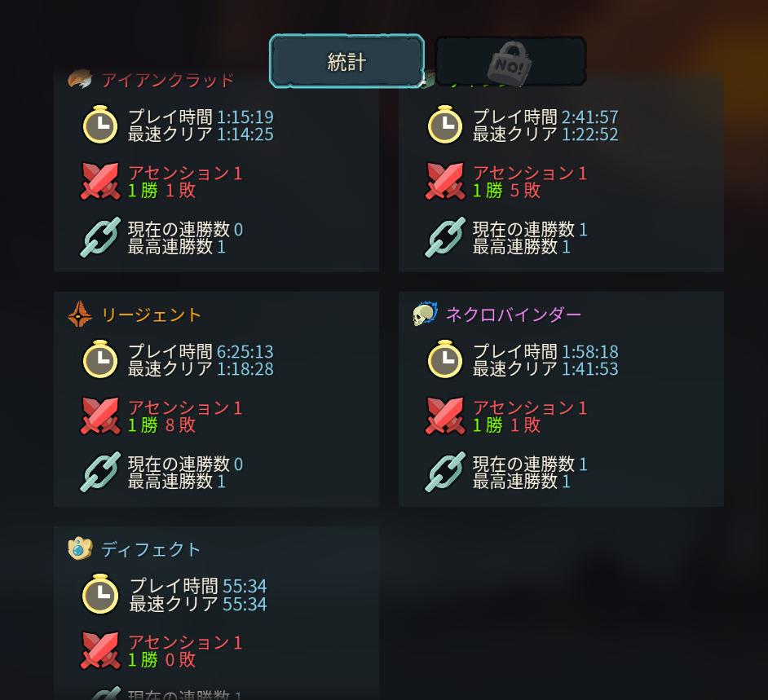Click the stopwatch icon in ネクロバインダー panel
Screen dimensions: 768x700
[444, 359]
